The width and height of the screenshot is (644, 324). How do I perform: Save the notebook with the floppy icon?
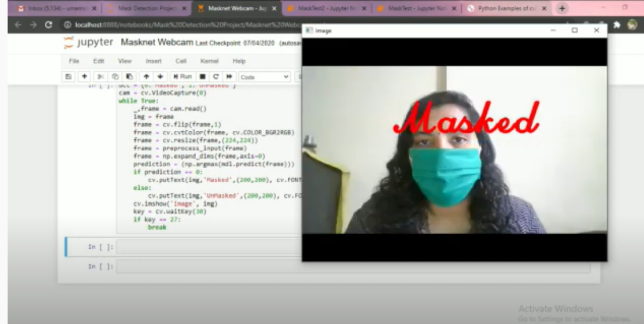(68, 77)
